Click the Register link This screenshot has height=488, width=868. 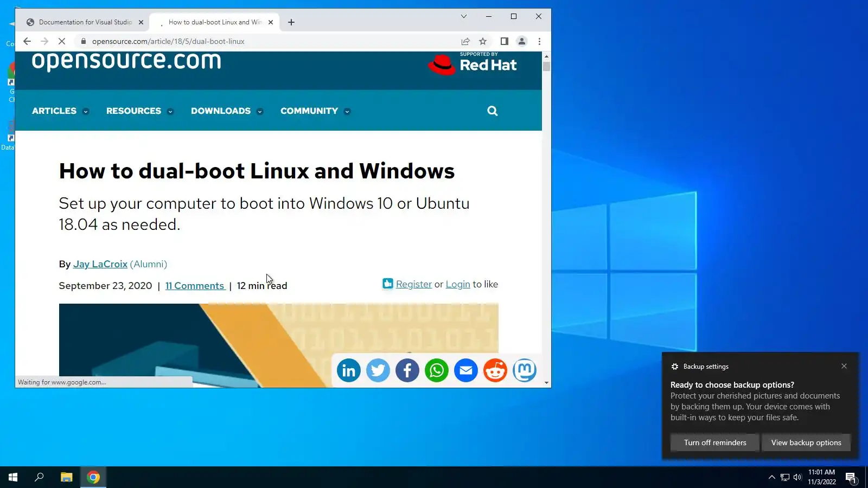414,284
